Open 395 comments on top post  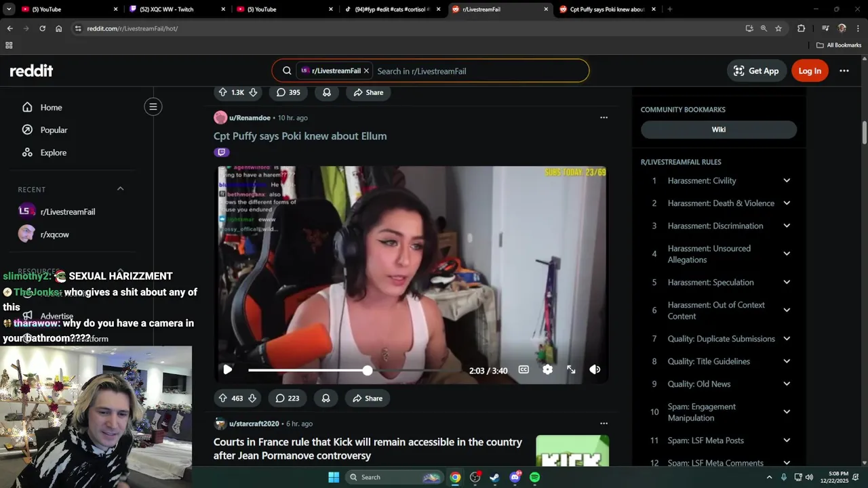pyautogui.click(x=288, y=92)
